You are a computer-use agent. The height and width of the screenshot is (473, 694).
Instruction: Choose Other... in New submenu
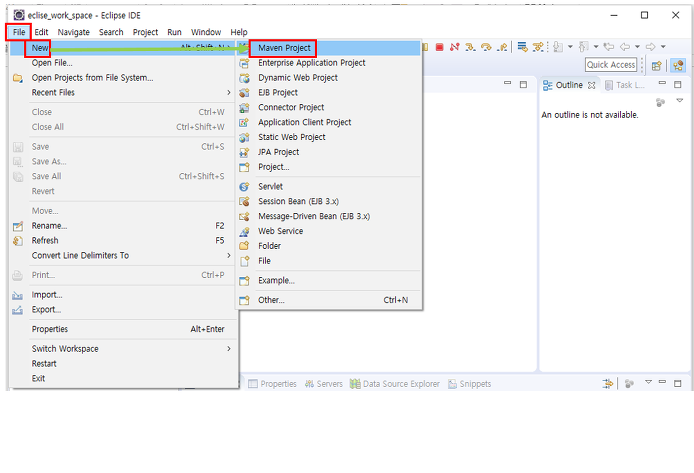pyautogui.click(x=328, y=300)
